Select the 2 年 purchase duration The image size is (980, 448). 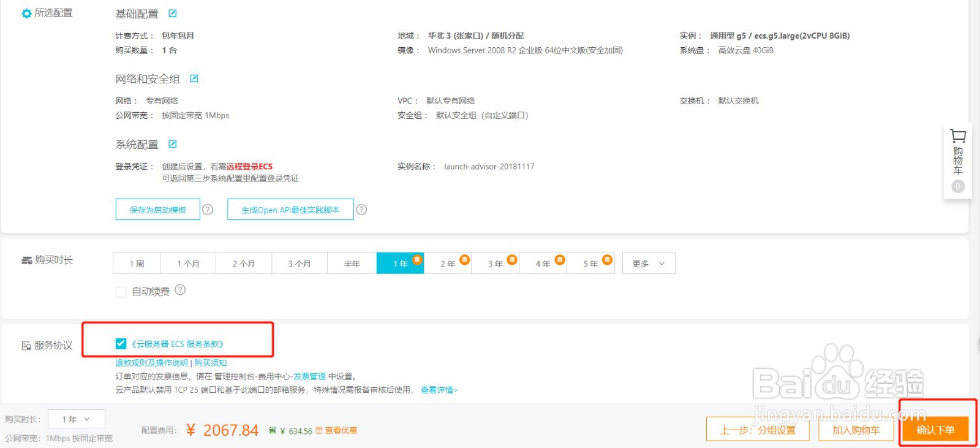pyautogui.click(x=448, y=264)
